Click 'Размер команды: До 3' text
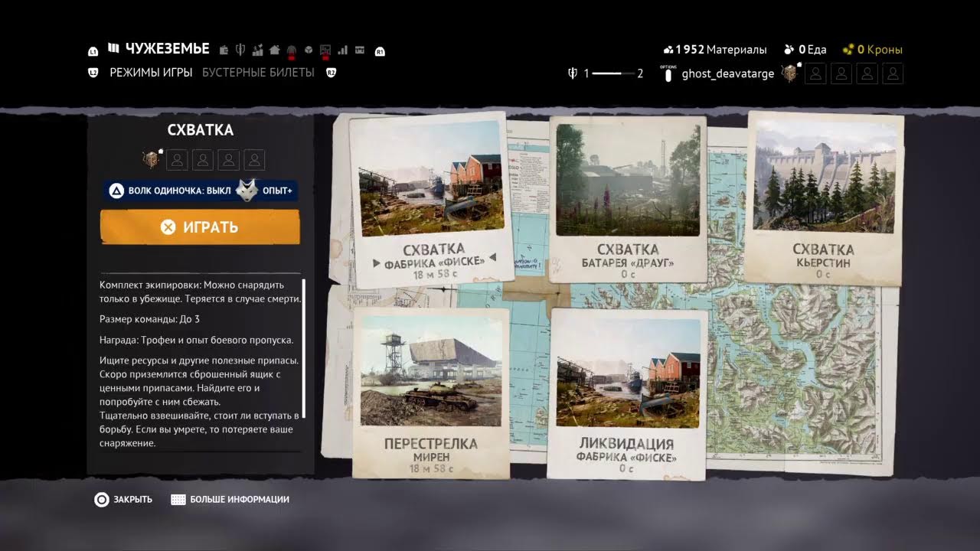 pyautogui.click(x=149, y=319)
